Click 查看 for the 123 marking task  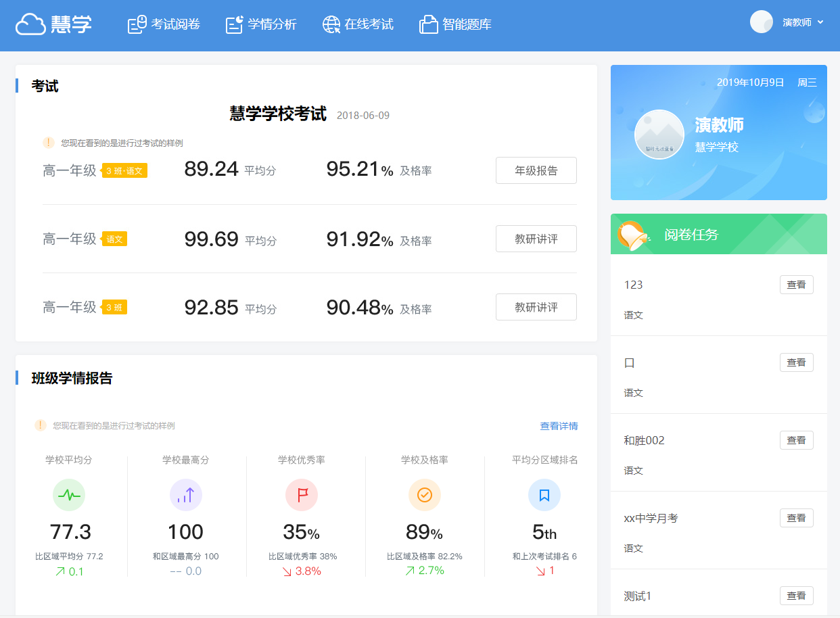pyautogui.click(x=796, y=285)
